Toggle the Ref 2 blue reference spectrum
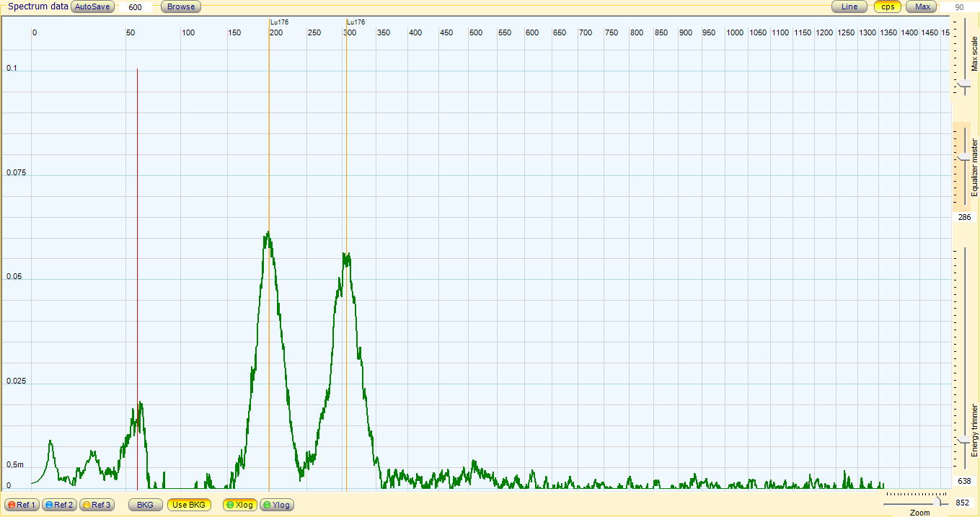The height and width of the screenshot is (517, 980). [60, 505]
